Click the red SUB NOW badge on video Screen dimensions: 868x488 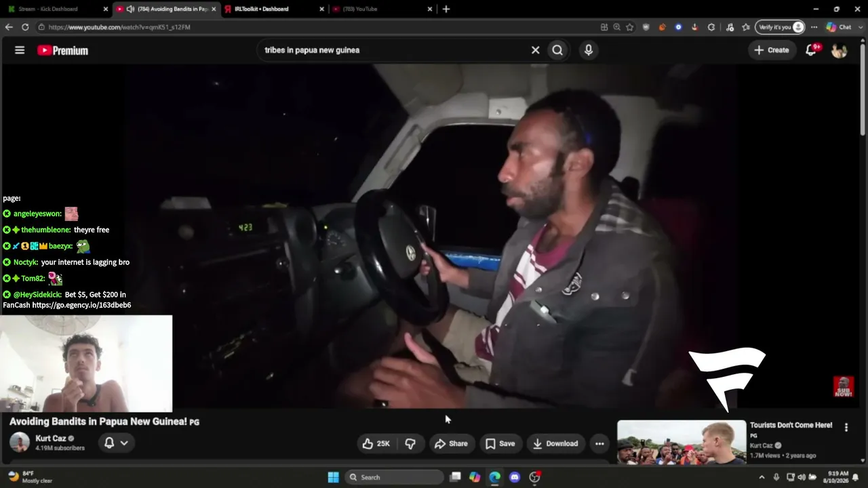[x=844, y=387]
